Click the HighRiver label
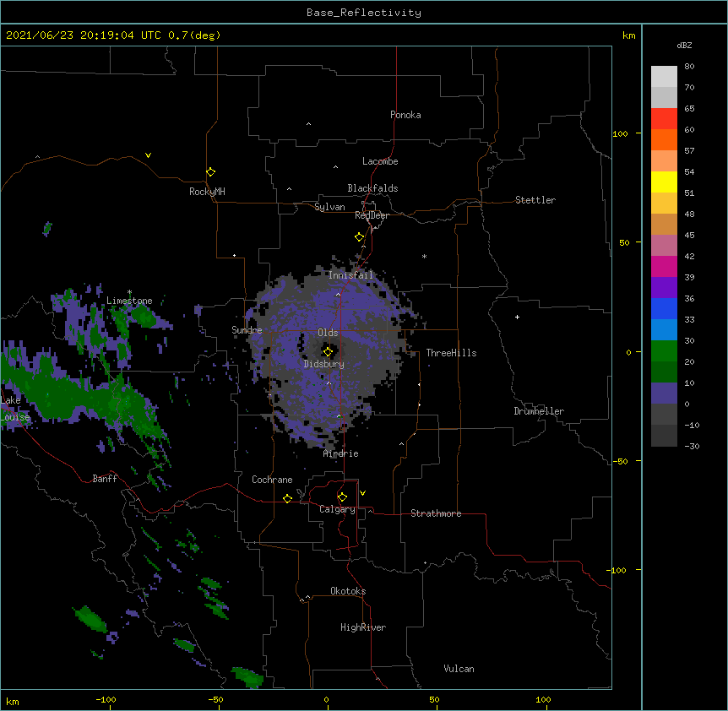728x711 pixels. coord(362,627)
